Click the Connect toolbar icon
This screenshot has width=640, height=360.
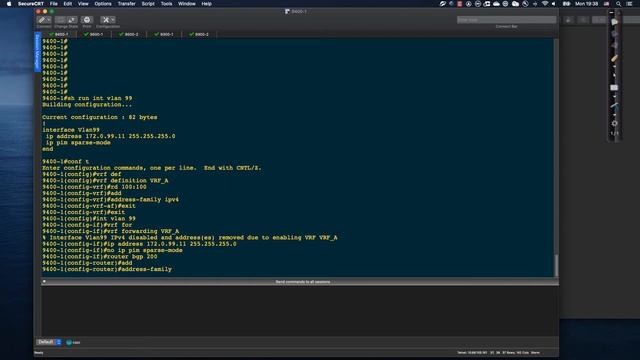tap(42, 20)
